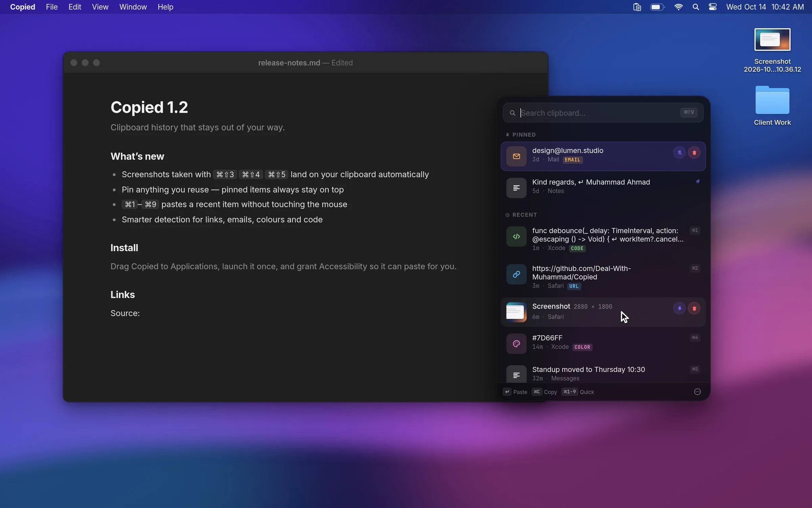Image resolution: width=812 pixels, height=508 pixels.
Task: Click the code icon of debounce clip
Action: pos(516,236)
